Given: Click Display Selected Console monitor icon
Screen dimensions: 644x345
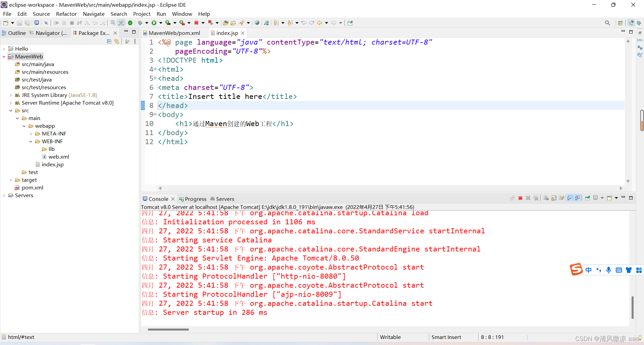Looking at the screenshot, I should click(596, 198).
